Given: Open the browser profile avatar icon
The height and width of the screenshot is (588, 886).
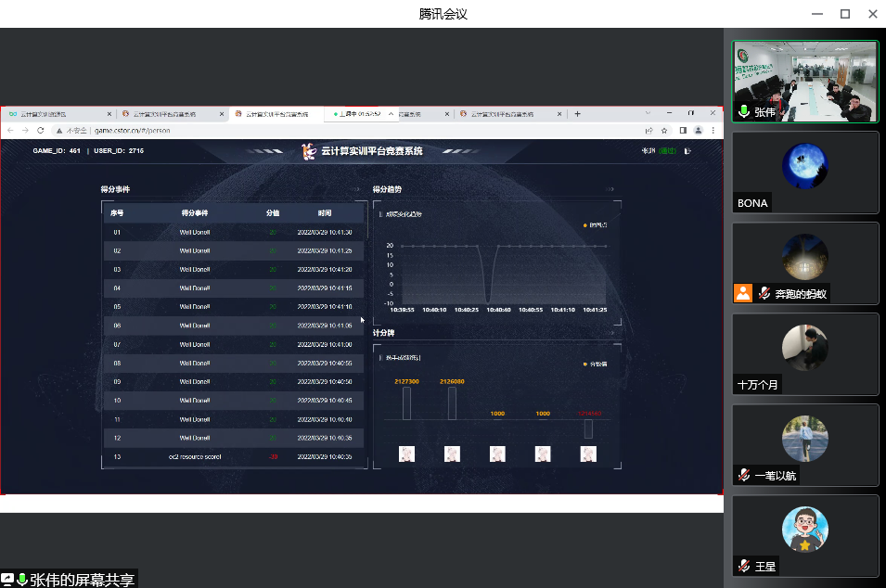Looking at the screenshot, I should pyautogui.click(x=698, y=131).
